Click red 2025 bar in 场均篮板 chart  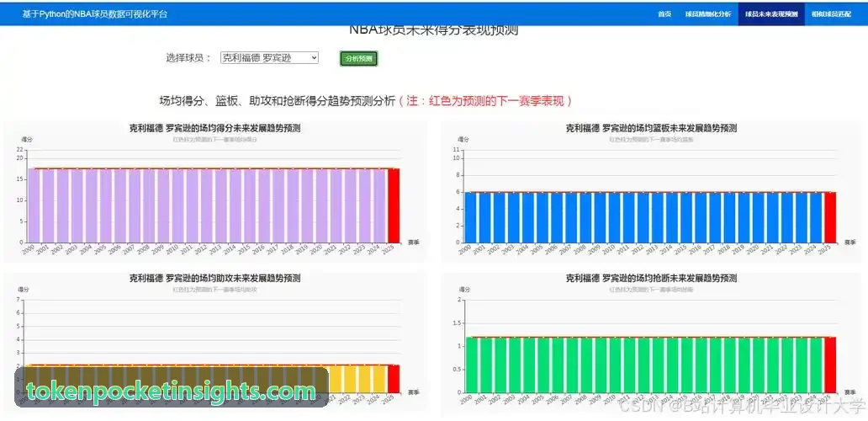click(x=830, y=217)
